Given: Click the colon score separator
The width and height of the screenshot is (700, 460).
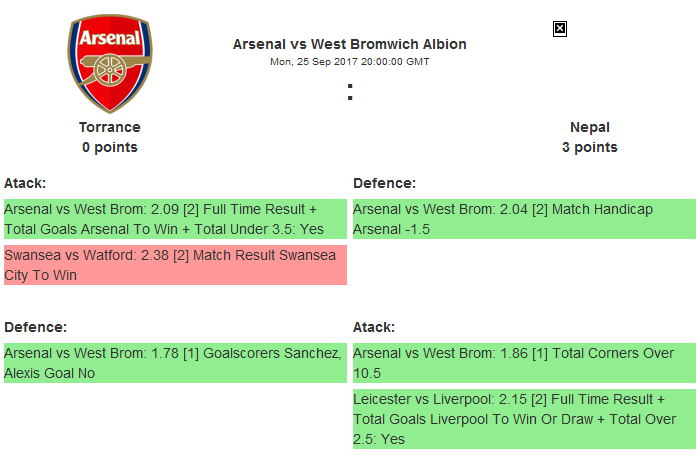Looking at the screenshot, I should click(x=350, y=92).
